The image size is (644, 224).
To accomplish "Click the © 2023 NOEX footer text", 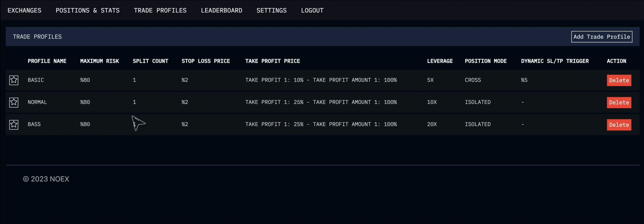I will pos(46,179).
